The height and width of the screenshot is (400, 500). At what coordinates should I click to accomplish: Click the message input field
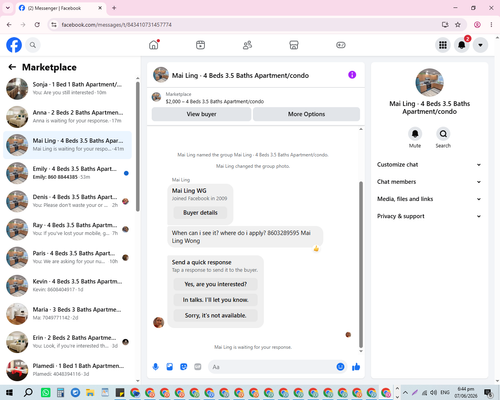[273, 367]
